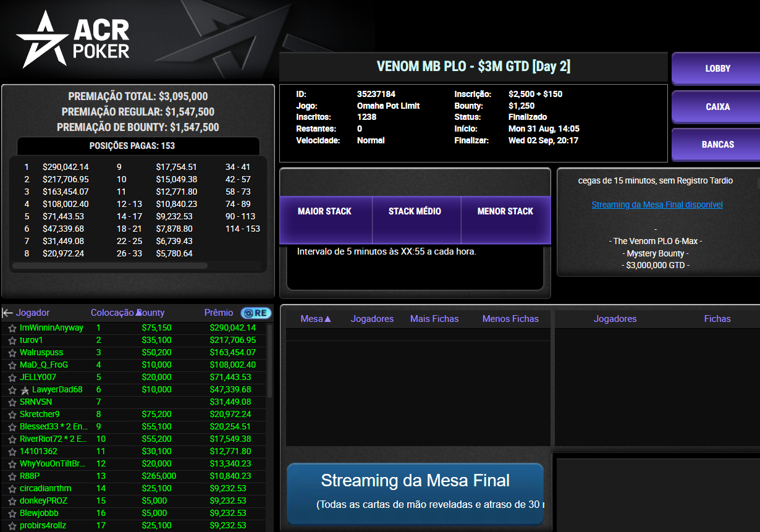Star the Blewjobbb row
Screen dimensions: 760x532
pyautogui.click(x=12, y=513)
